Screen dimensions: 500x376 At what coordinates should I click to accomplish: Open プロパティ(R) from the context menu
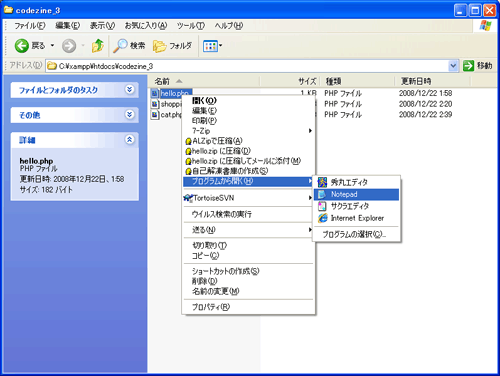249,307
